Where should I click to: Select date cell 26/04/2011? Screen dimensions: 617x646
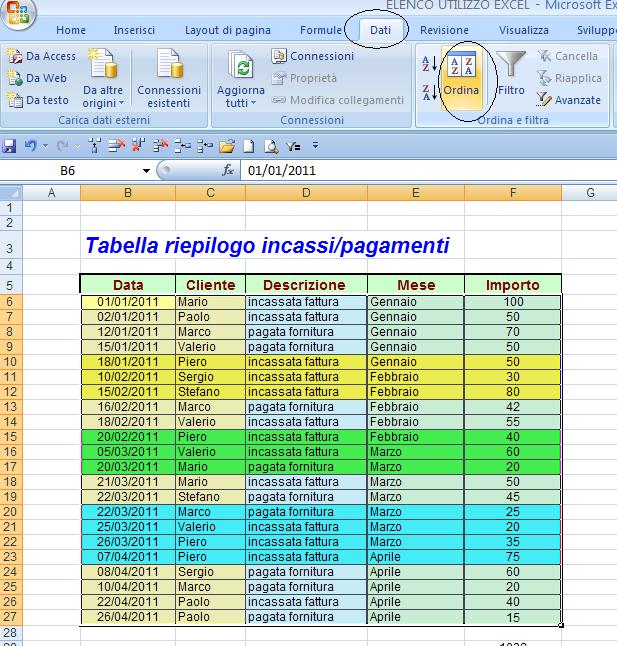(128, 617)
